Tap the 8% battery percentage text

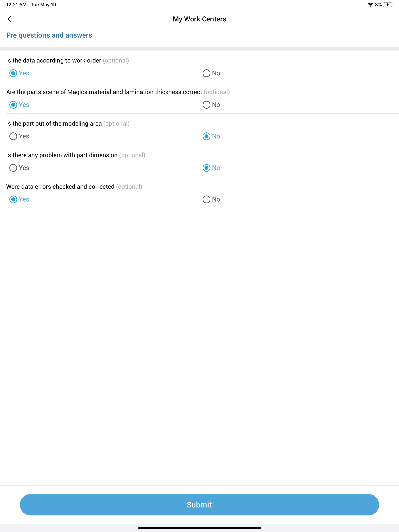pos(378,4)
